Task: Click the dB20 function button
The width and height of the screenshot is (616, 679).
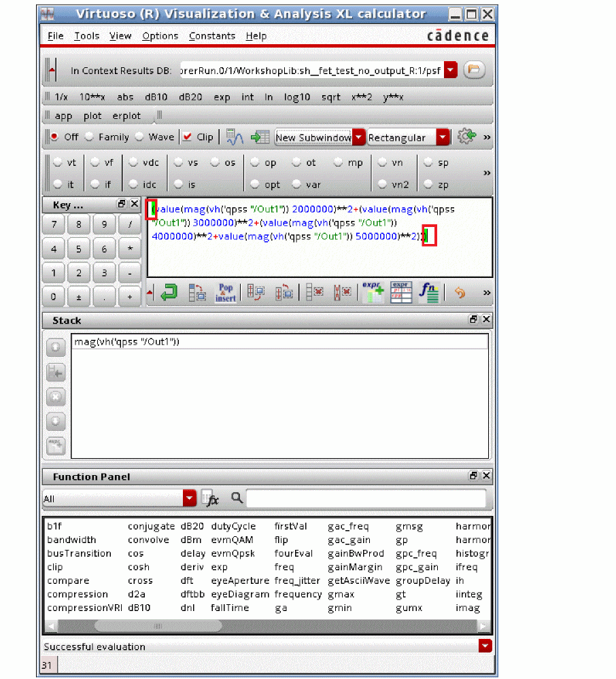Action: pyautogui.click(x=190, y=97)
